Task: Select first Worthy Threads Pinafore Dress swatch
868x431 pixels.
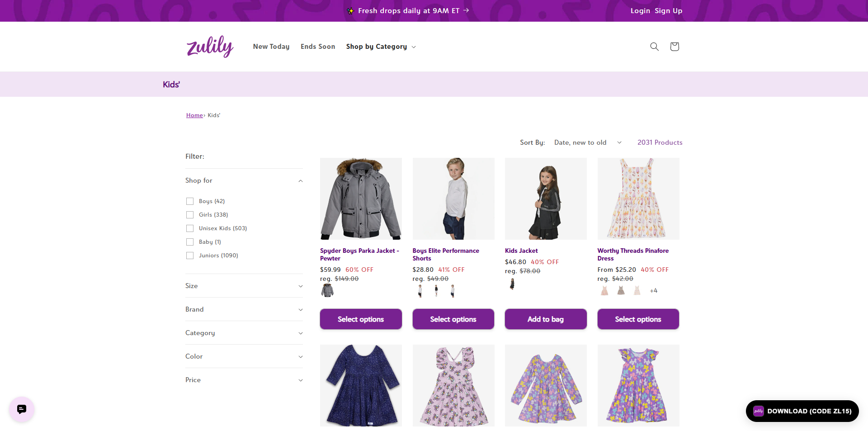Action: point(604,290)
